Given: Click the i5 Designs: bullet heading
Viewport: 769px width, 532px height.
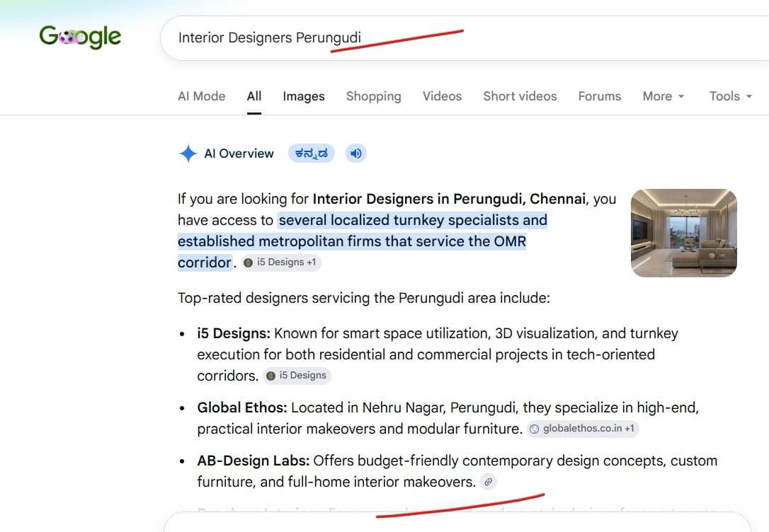Looking at the screenshot, I should (234, 334).
